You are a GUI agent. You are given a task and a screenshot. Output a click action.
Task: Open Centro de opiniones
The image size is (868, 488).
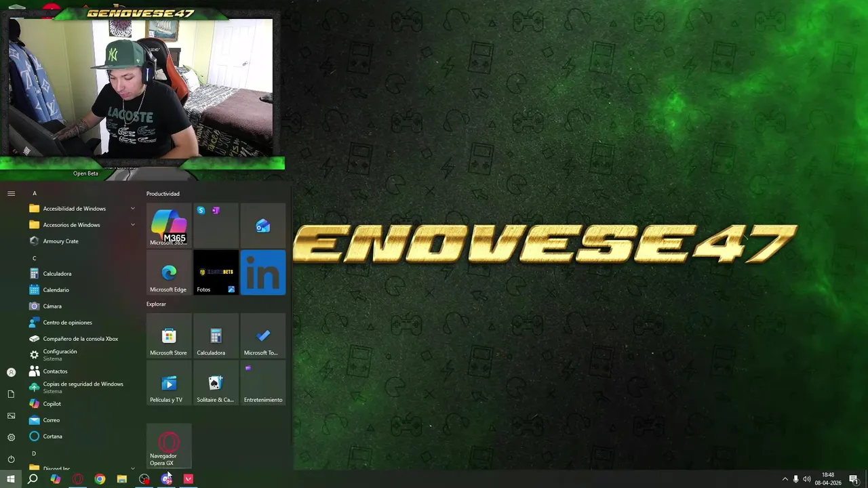pyautogui.click(x=82, y=323)
